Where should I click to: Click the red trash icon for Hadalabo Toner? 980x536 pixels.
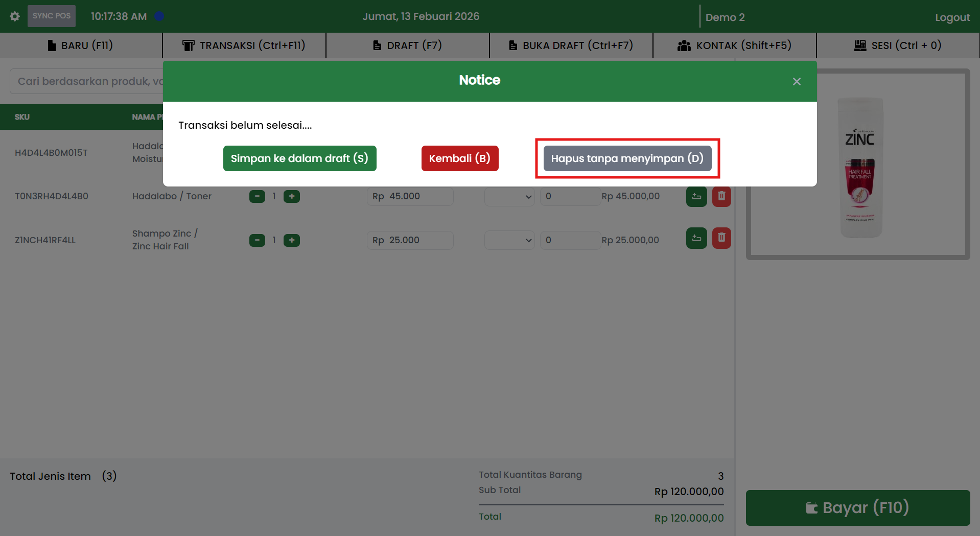(x=721, y=196)
